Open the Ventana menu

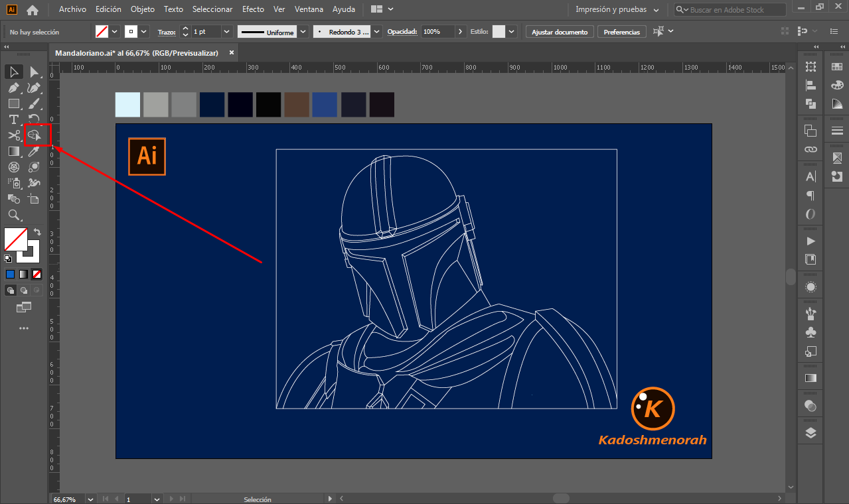(309, 10)
